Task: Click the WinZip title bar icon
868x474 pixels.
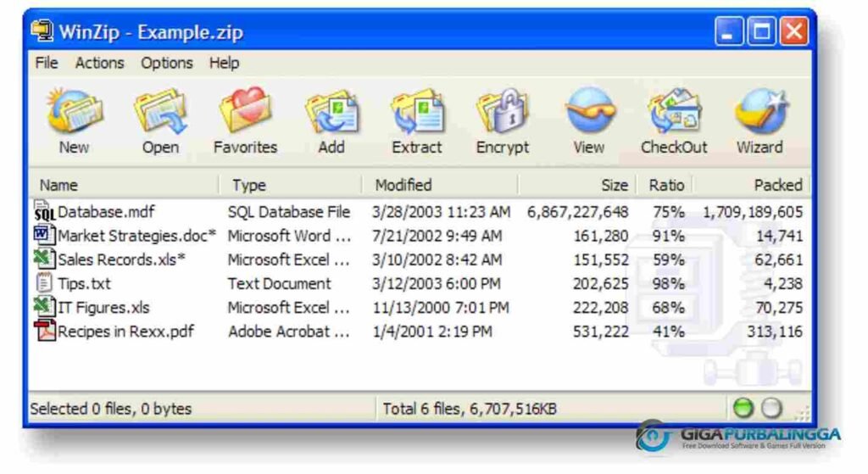Action: (x=42, y=31)
